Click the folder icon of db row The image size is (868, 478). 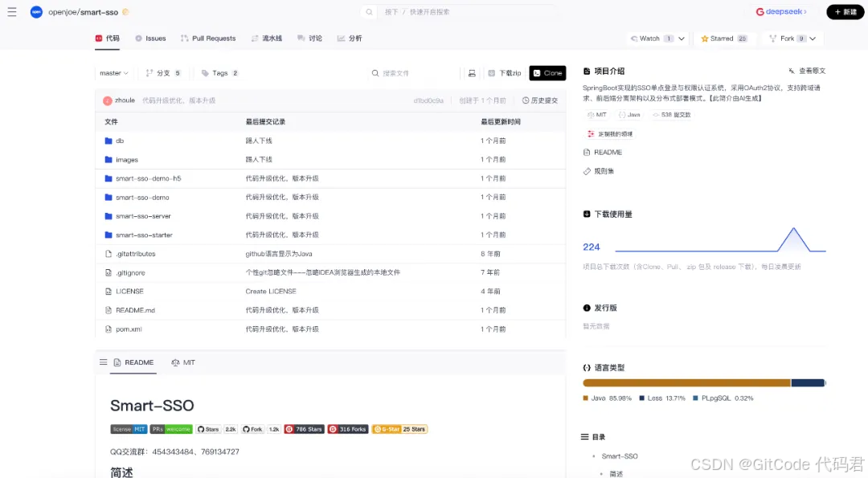tap(108, 141)
